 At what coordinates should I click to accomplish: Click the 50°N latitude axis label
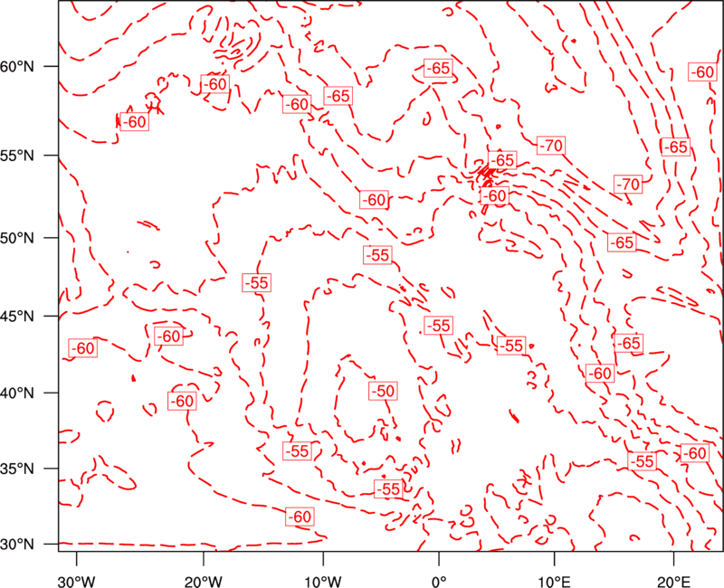(x=17, y=238)
